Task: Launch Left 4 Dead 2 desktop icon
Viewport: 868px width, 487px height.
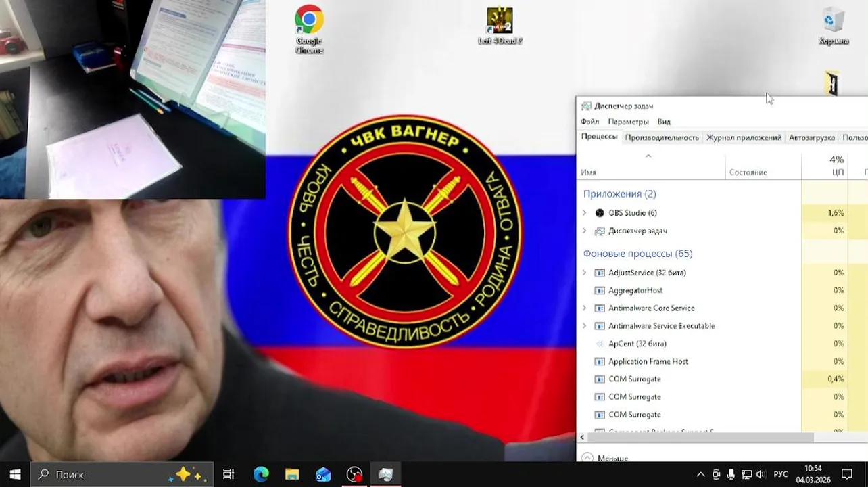Action: [x=500, y=26]
